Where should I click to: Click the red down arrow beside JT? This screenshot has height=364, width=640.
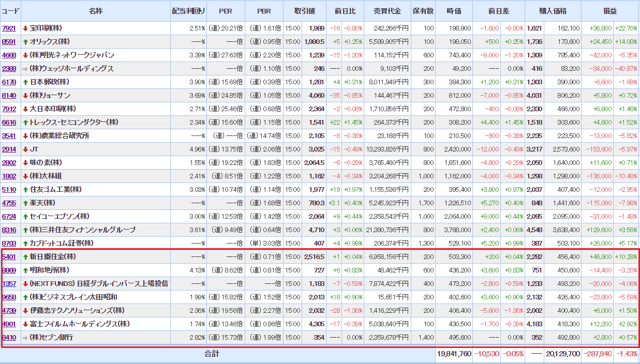(x=25, y=149)
